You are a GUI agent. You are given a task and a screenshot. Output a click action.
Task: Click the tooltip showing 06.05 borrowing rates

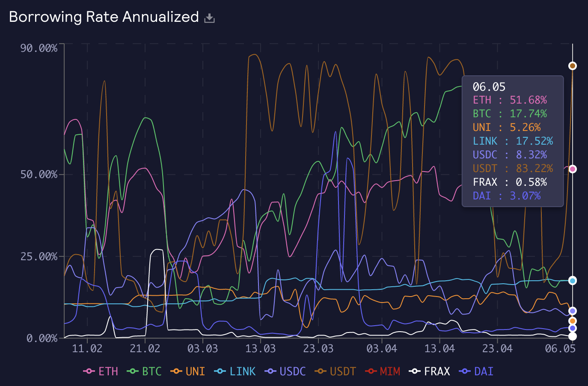click(x=512, y=141)
